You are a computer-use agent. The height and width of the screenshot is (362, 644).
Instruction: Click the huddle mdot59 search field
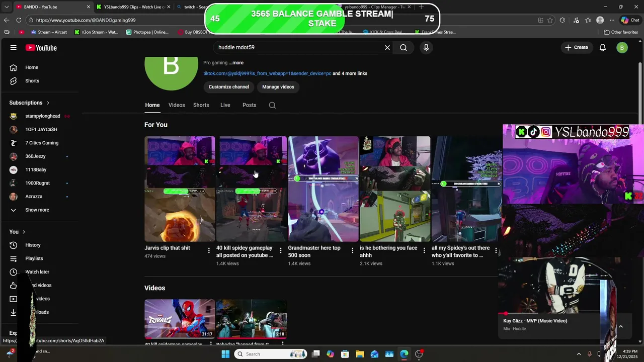click(299, 48)
